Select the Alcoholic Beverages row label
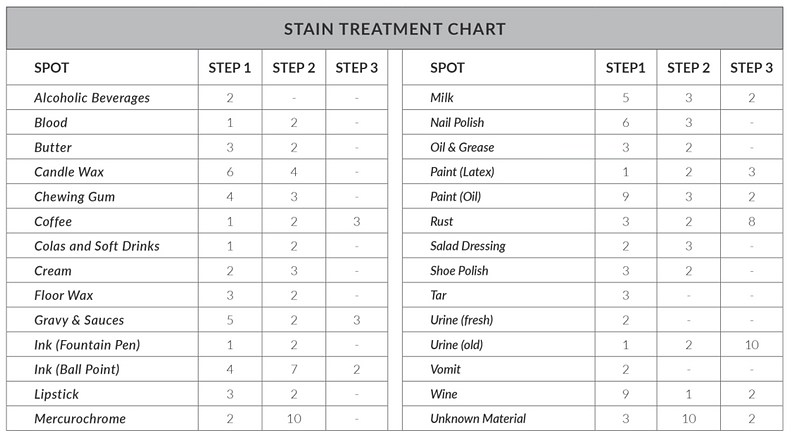The height and width of the screenshot is (441, 792). tap(92, 97)
